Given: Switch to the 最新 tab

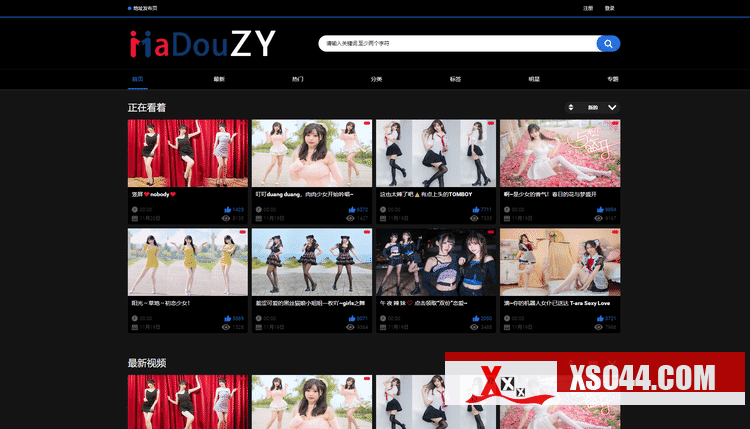Looking at the screenshot, I should coord(219,78).
